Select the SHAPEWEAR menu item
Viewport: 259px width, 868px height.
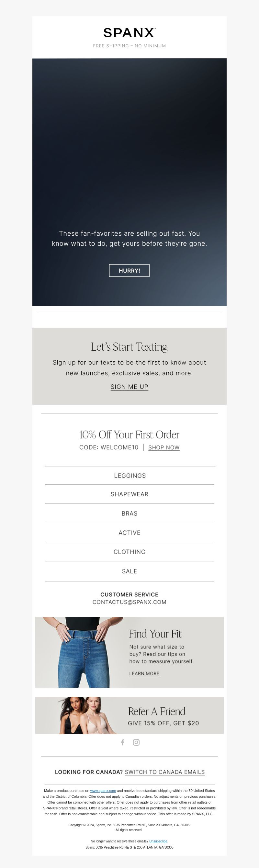pyautogui.click(x=130, y=494)
